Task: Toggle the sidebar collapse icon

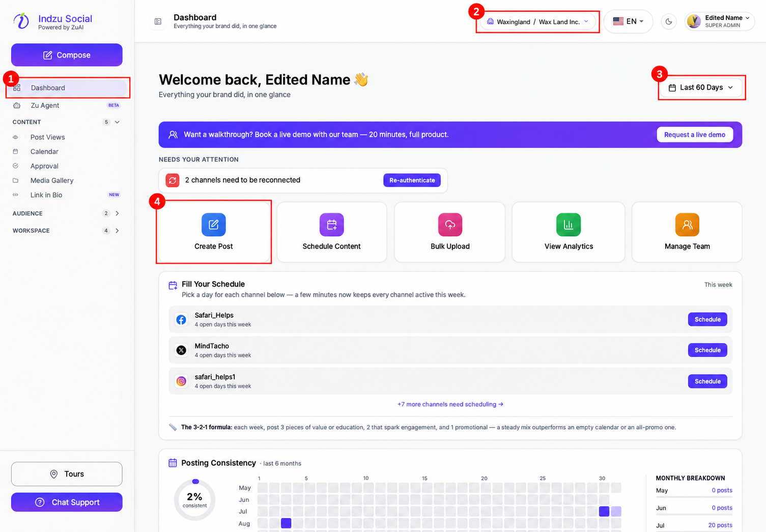Action: coord(158,21)
